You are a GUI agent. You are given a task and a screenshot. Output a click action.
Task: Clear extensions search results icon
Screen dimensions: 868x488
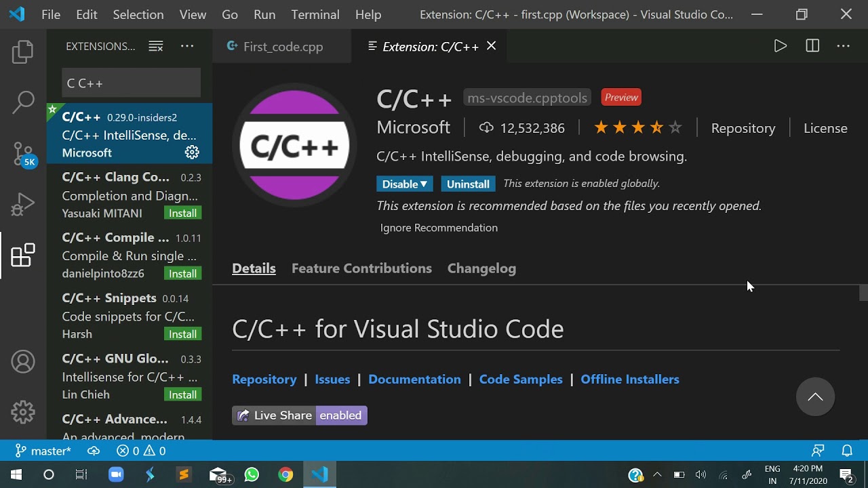(x=156, y=46)
